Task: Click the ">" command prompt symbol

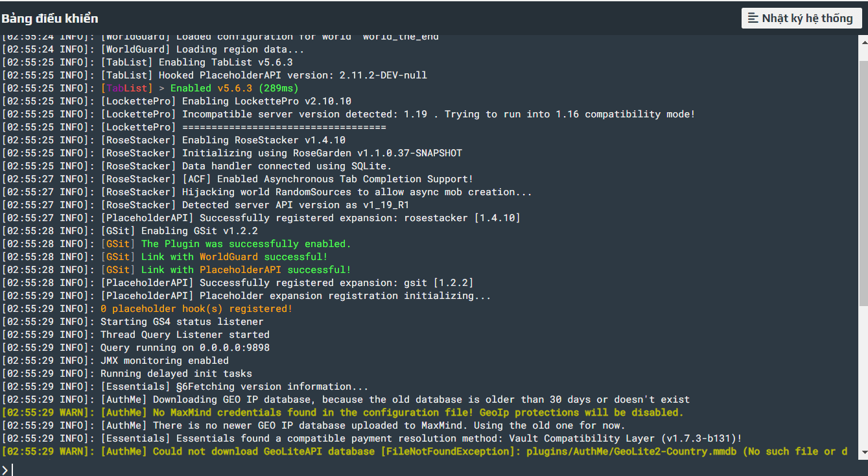Action: pos(5,469)
